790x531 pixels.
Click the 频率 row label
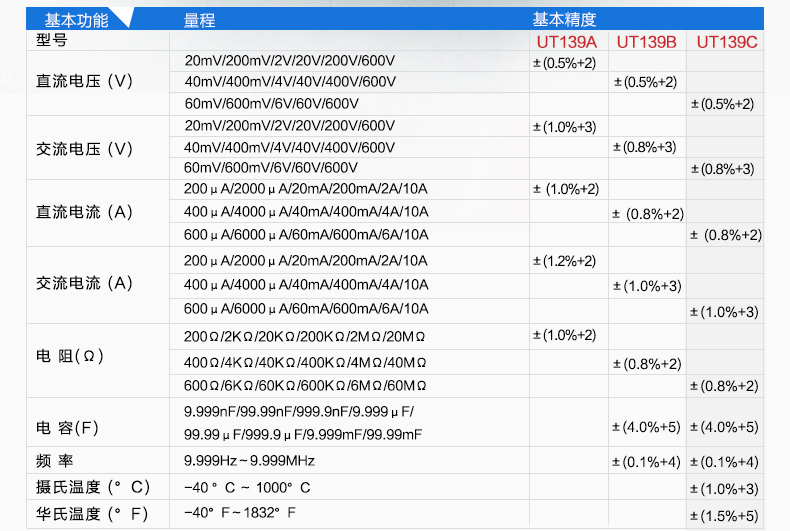[55, 461]
